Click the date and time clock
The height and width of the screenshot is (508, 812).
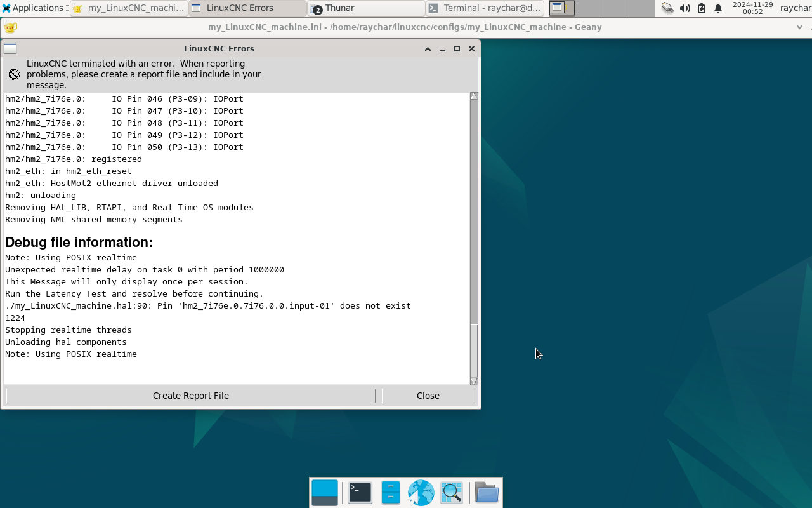pos(752,8)
